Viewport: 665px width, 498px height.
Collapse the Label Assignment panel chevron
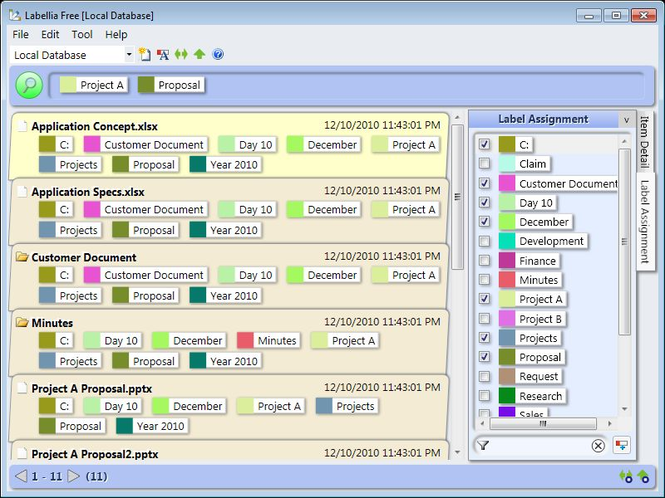626,120
